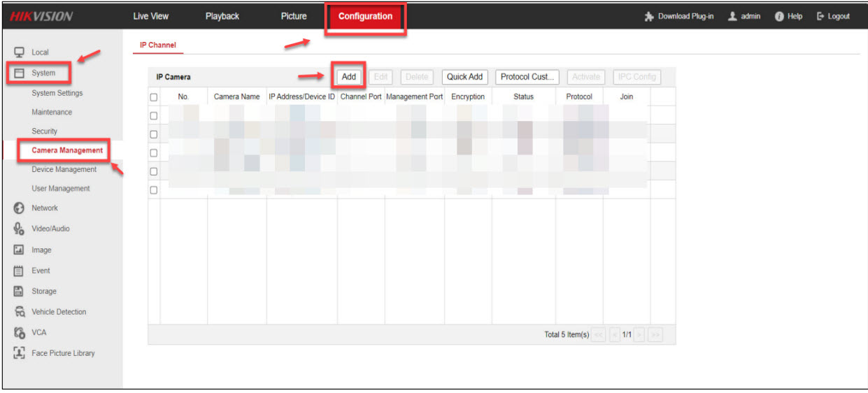Select the Vehicle Detection car icon
Viewport: 868px width, 393px height.
click(20, 312)
